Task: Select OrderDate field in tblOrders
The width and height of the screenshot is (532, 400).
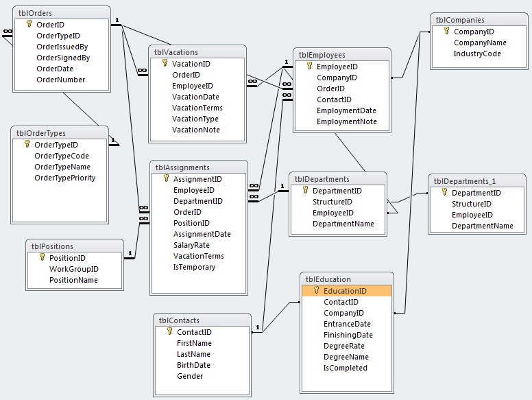Action: tap(62, 69)
